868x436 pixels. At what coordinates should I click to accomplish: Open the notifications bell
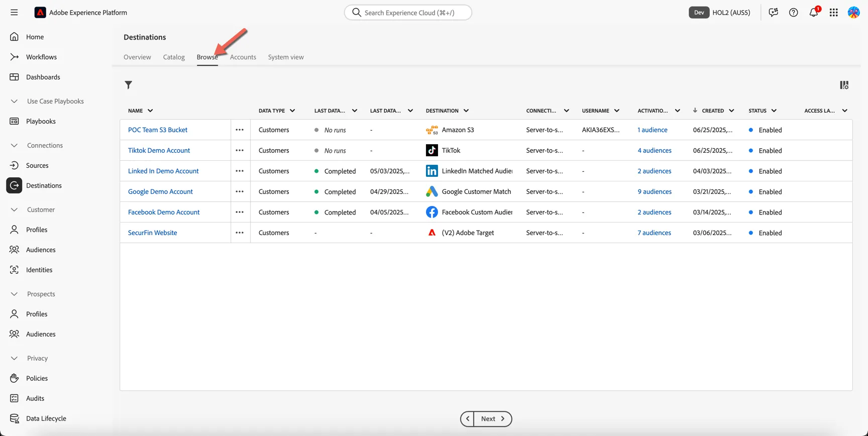pos(814,13)
